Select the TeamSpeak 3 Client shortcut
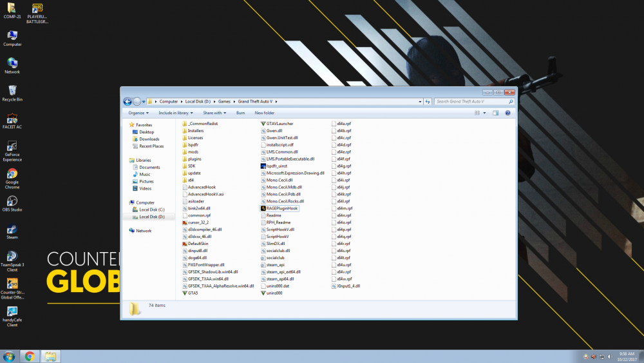Screen dimensions: 644x363 coord(12,261)
